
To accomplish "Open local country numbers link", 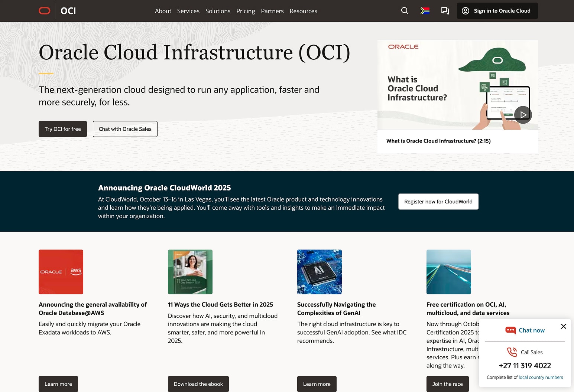I will [x=541, y=377].
